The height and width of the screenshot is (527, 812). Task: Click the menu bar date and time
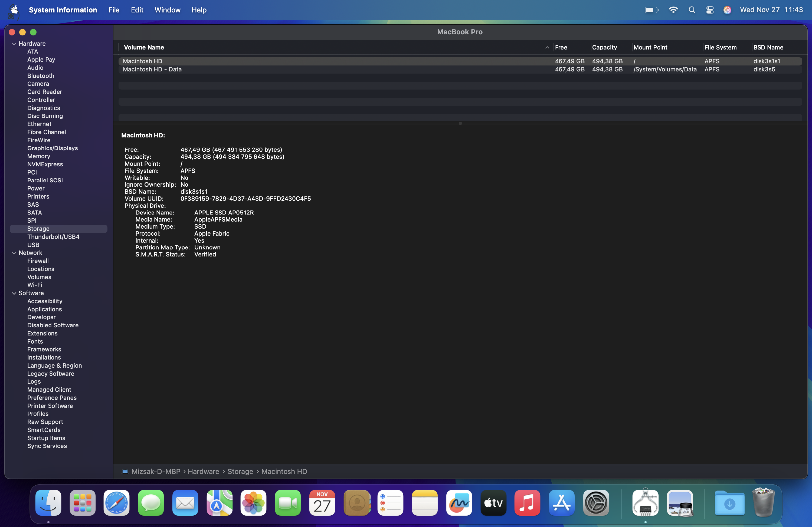(771, 10)
